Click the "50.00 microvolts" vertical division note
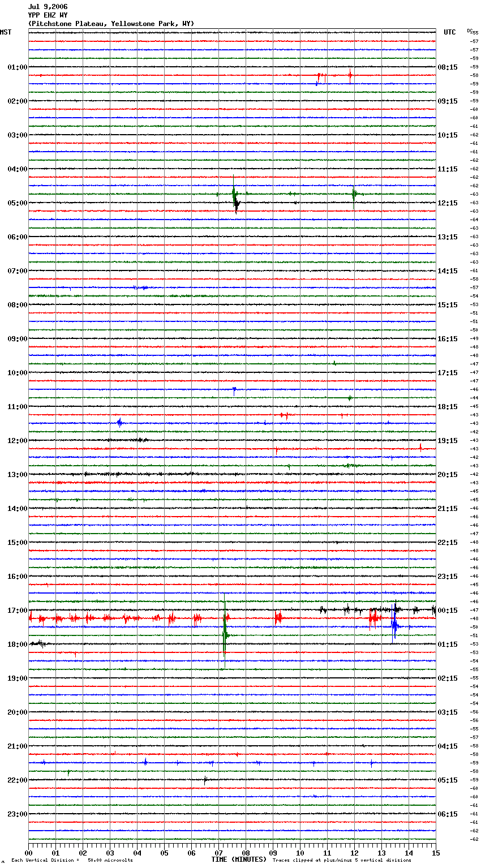 pyautogui.click(x=110, y=861)
